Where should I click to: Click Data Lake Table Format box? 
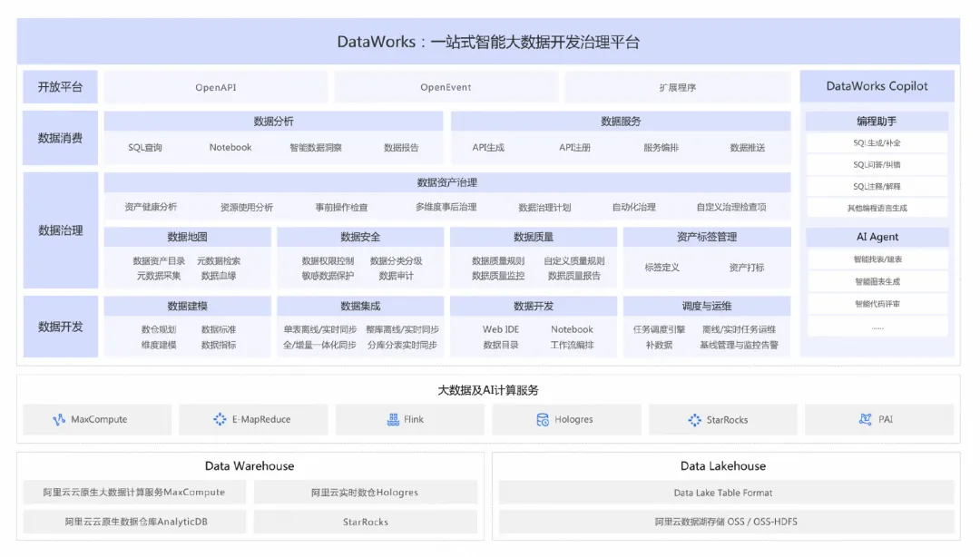726,493
